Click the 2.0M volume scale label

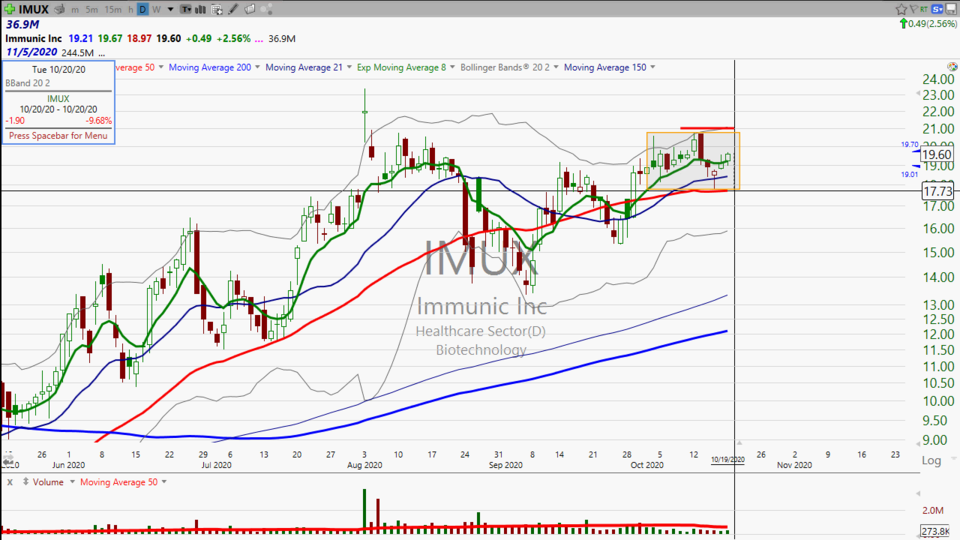click(933, 510)
